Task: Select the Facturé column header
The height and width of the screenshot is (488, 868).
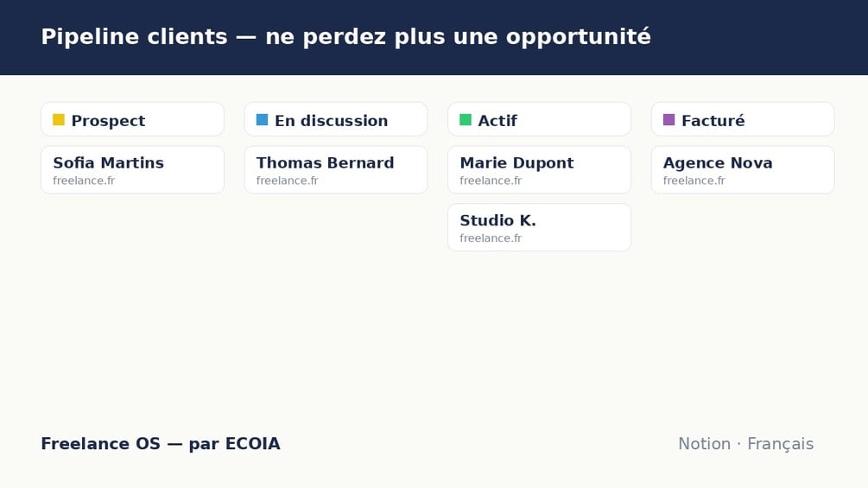Action: [x=743, y=119]
